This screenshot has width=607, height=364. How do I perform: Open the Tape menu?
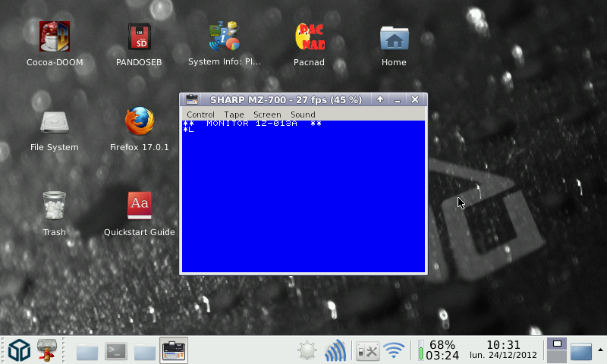click(234, 115)
